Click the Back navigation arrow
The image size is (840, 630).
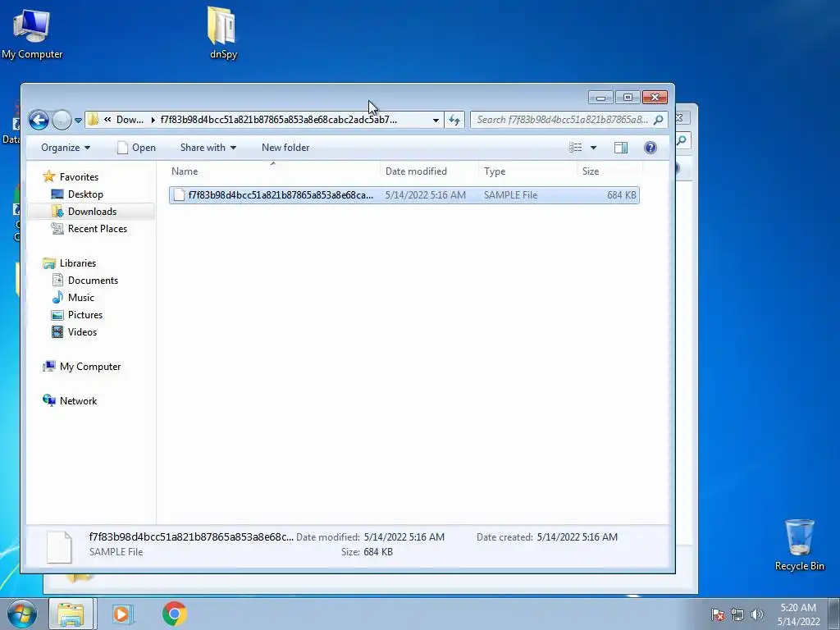(39, 120)
